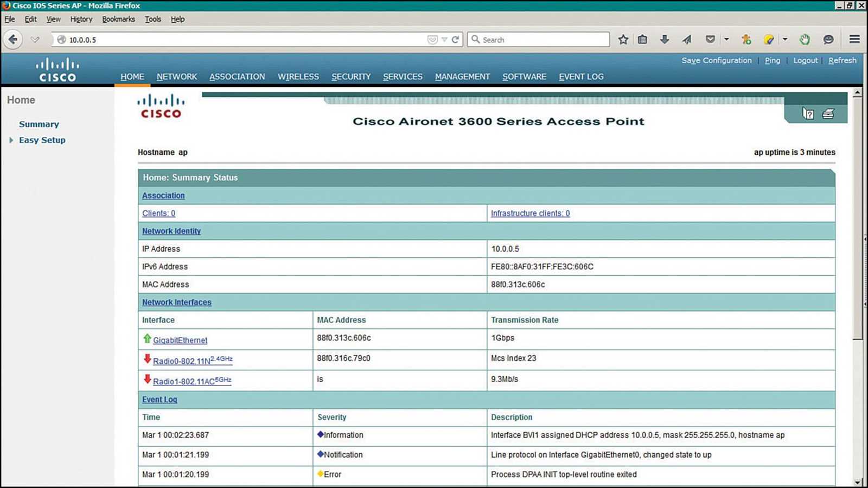
Task: Open the Radio1-802.11AC 5GHz link
Action: pyautogui.click(x=192, y=381)
